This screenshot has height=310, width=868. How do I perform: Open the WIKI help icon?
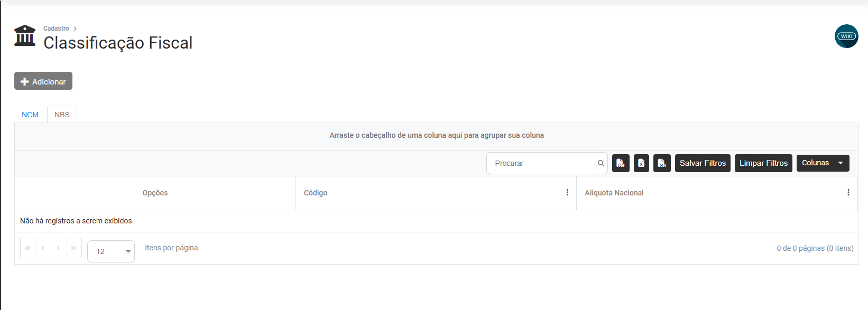pyautogui.click(x=846, y=36)
